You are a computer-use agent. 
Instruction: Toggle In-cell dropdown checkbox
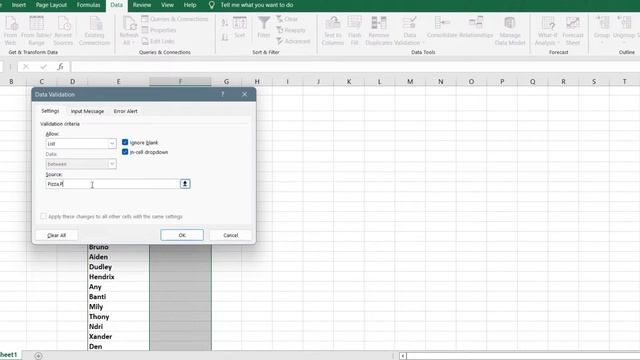125,152
